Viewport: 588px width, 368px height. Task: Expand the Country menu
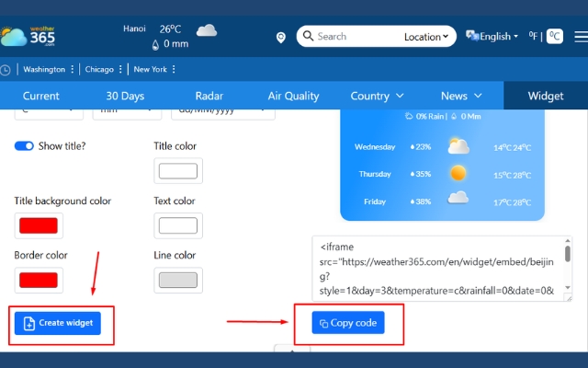click(377, 96)
